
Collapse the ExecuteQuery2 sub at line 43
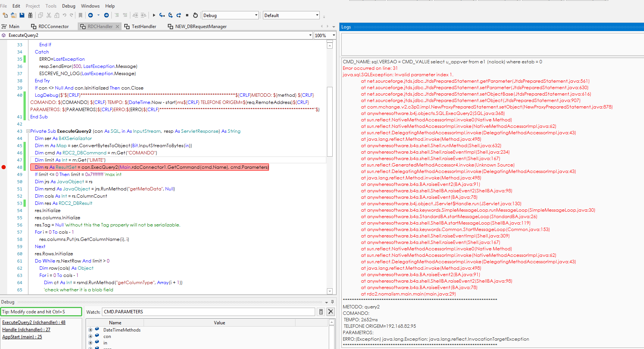[28, 131]
